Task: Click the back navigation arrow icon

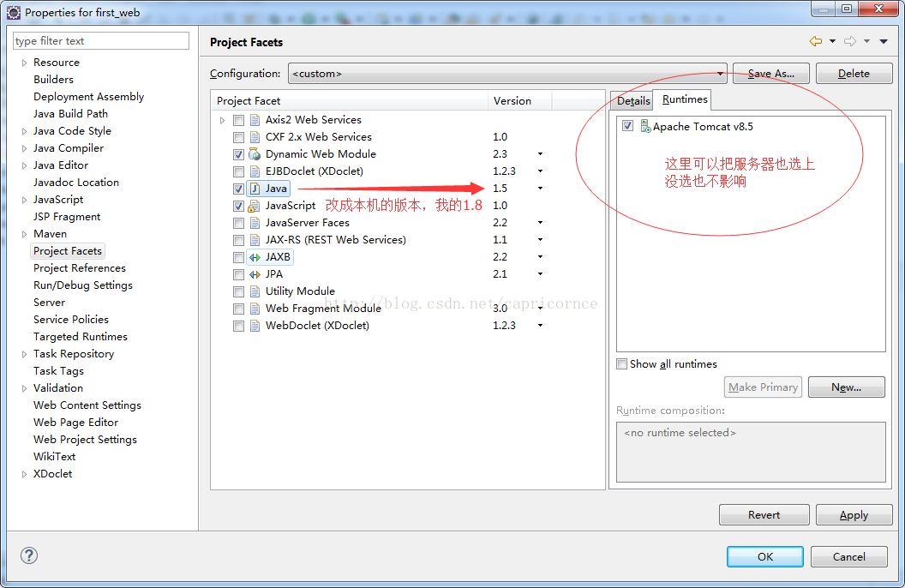Action: click(816, 41)
